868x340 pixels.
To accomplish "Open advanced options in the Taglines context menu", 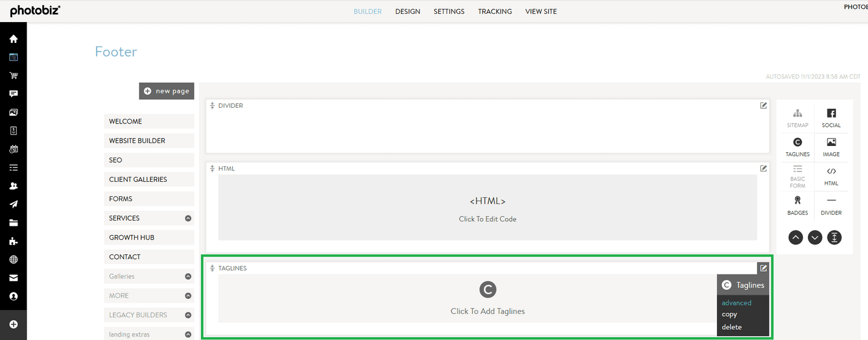I will coord(736,302).
